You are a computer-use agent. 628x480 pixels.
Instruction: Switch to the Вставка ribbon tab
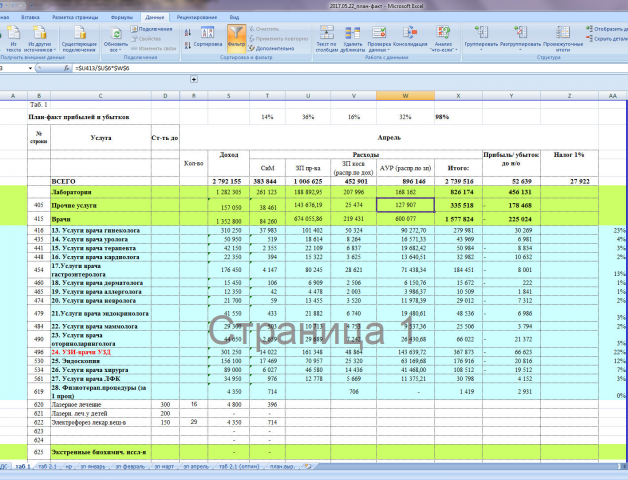click(x=30, y=18)
